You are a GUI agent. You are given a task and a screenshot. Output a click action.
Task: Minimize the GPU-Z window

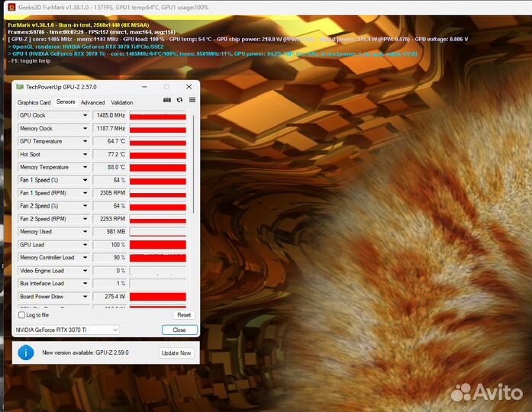(x=144, y=87)
